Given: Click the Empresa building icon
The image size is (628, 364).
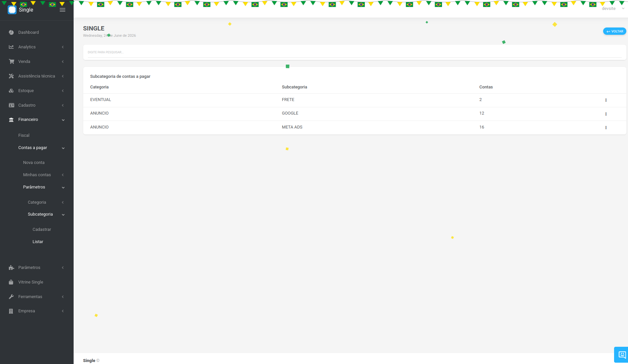Looking at the screenshot, I should 11,311.
